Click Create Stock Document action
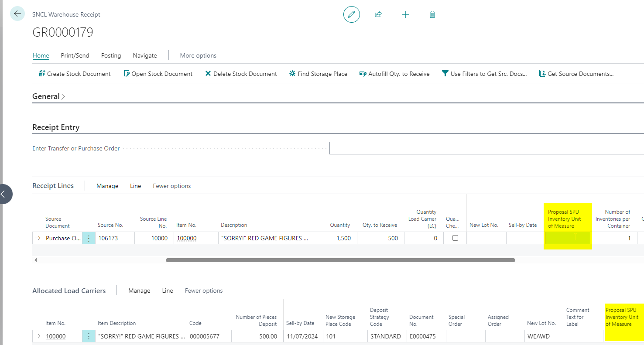 click(75, 74)
